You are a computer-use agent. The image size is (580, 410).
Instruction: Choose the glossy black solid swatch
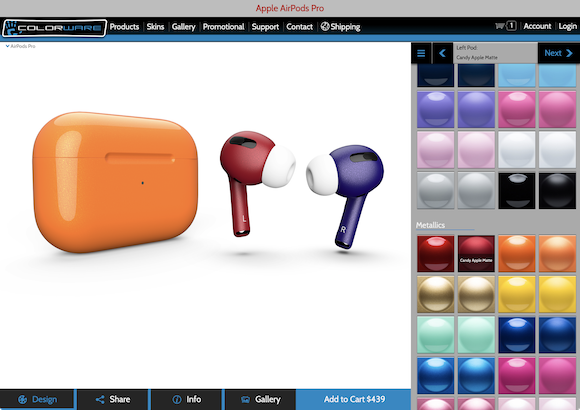click(x=517, y=191)
